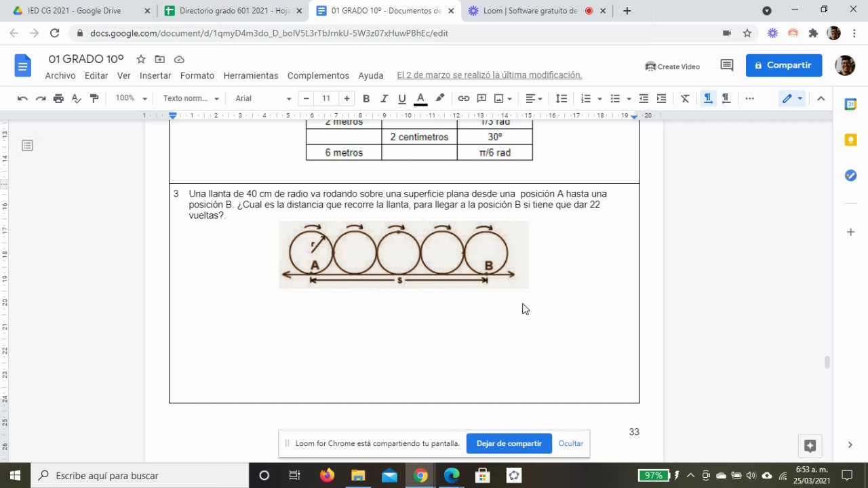Open the pencil editing mode dropdown
The height and width of the screenshot is (488, 868).
(792, 98)
